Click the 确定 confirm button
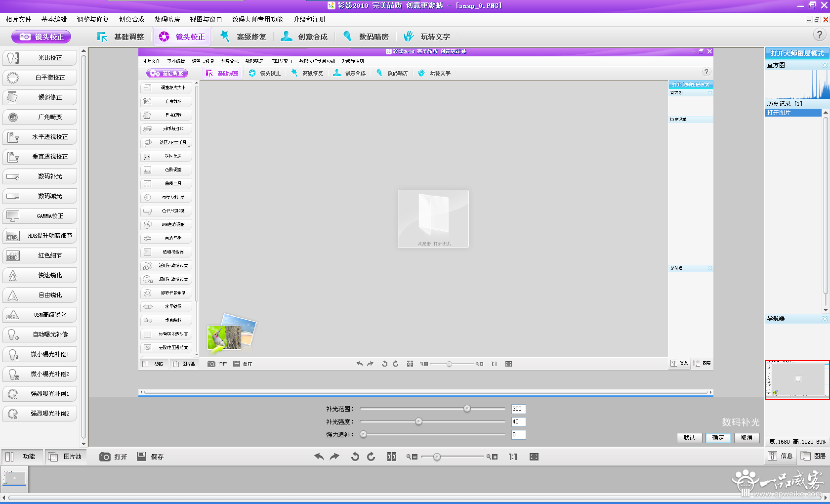 [x=718, y=437]
